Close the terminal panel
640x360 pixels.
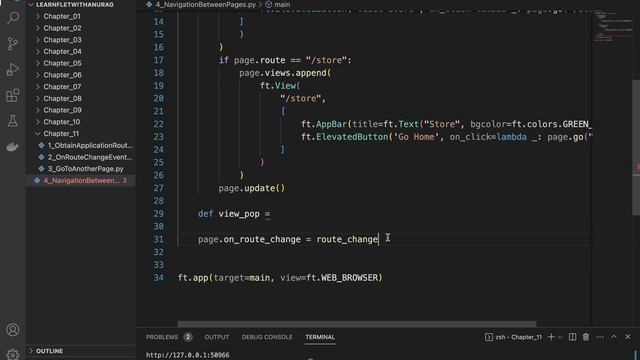pos(628,337)
